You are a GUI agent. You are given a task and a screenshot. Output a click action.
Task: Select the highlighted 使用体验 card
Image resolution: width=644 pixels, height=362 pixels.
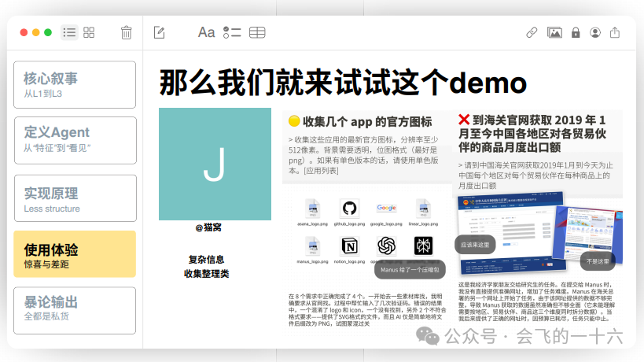click(x=75, y=254)
